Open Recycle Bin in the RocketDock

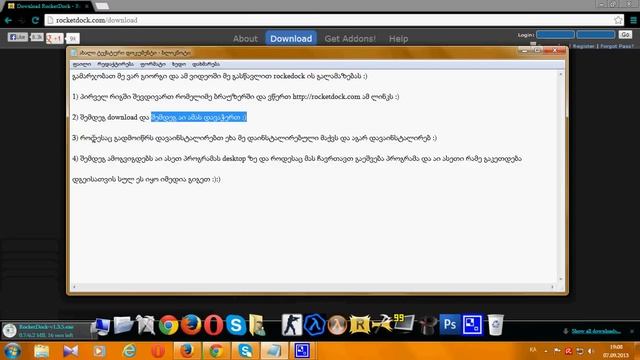click(495, 325)
